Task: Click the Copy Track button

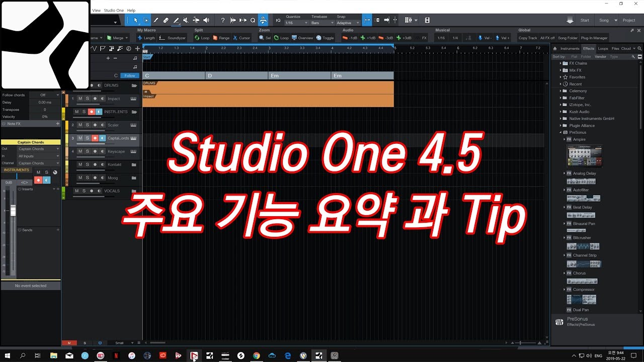Action: pyautogui.click(x=528, y=38)
